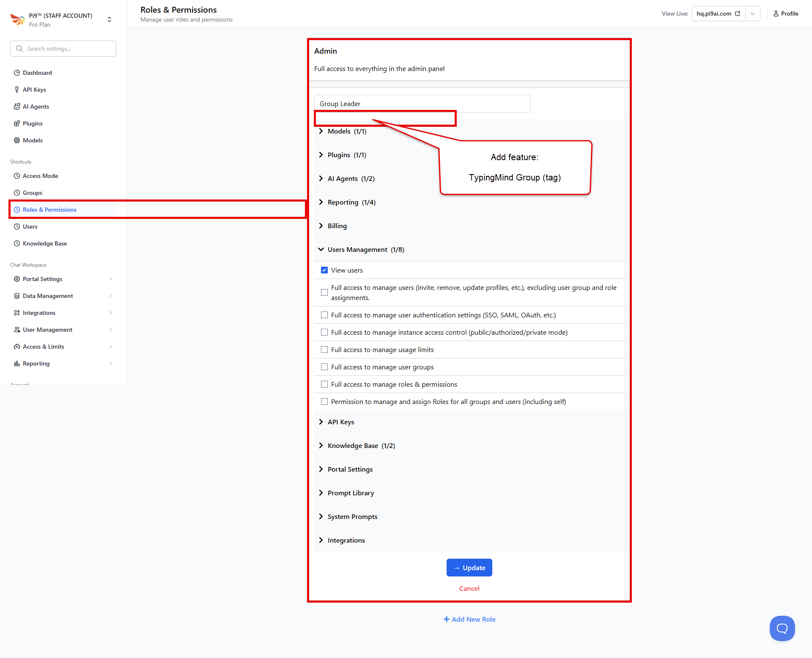This screenshot has height=658, width=812.
Task: Check manage roles & permissions checkbox
Action: (x=324, y=384)
